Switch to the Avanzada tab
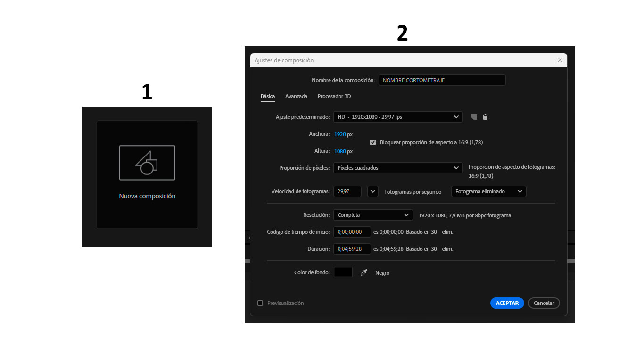Viewport: 644px width, 362px height. coord(296,96)
